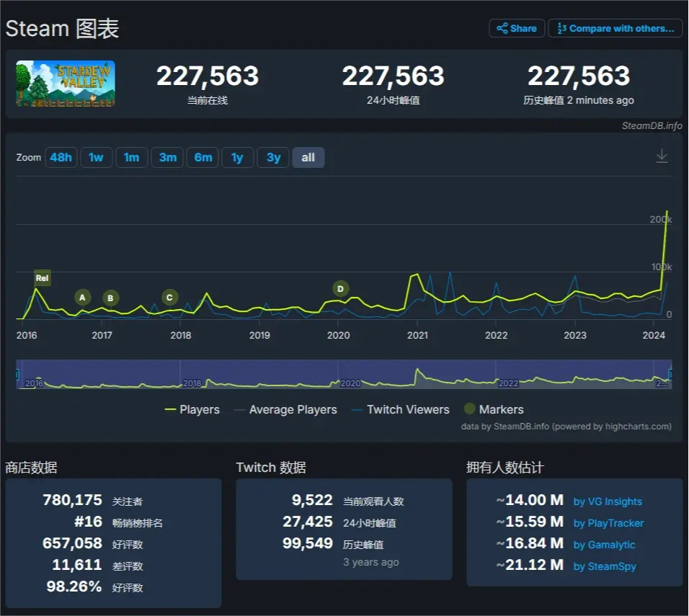This screenshot has height=616, width=689.
Task: Toggle Markers series in legend
Action: (494, 409)
